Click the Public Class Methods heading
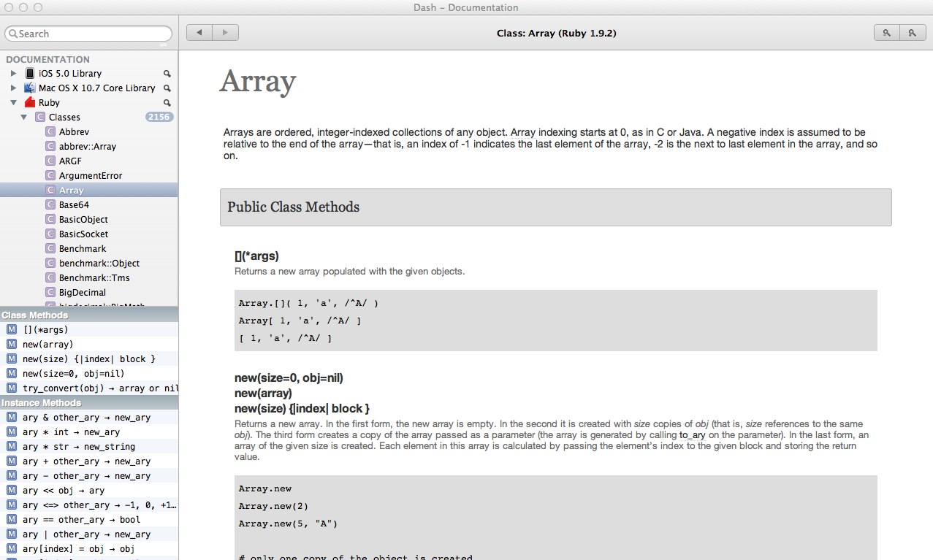Viewport: 933px width, 560px height. (x=294, y=207)
